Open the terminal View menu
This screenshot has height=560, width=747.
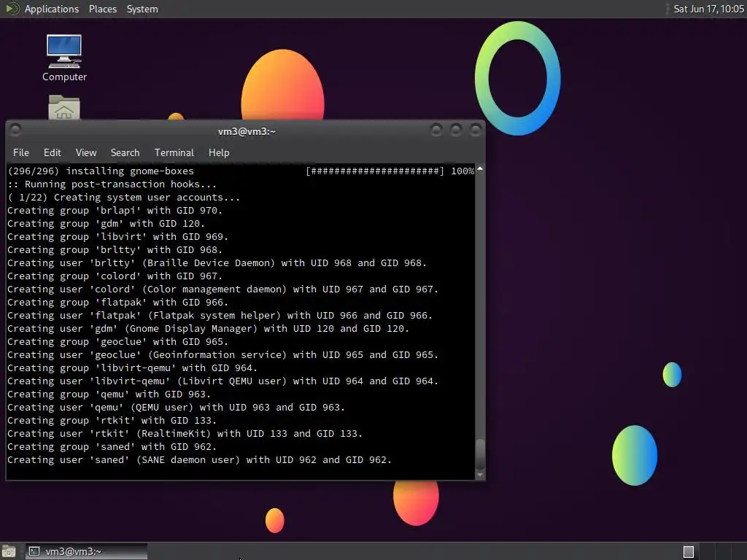click(x=86, y=152)
